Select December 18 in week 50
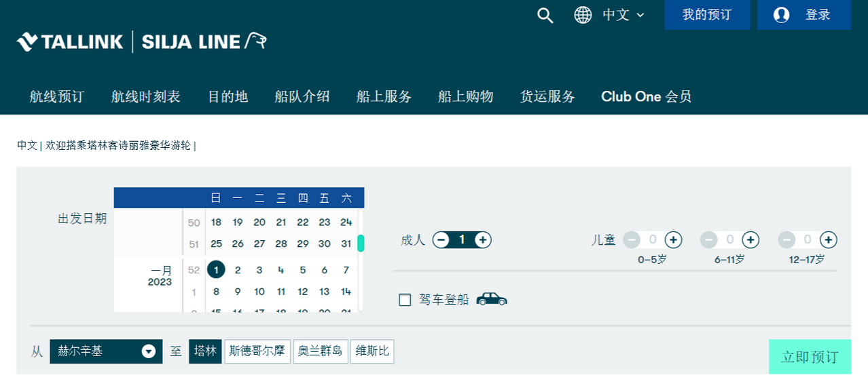Viewport: 868px width, 388px height. coord(216,222)
